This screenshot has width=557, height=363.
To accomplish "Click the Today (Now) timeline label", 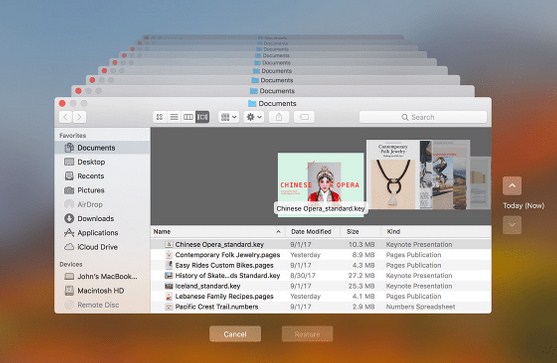I will click(x=524, y=206).
